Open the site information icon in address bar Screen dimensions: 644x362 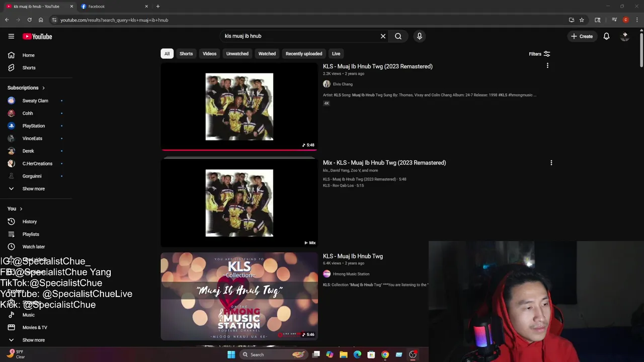[x=54, y=20]
